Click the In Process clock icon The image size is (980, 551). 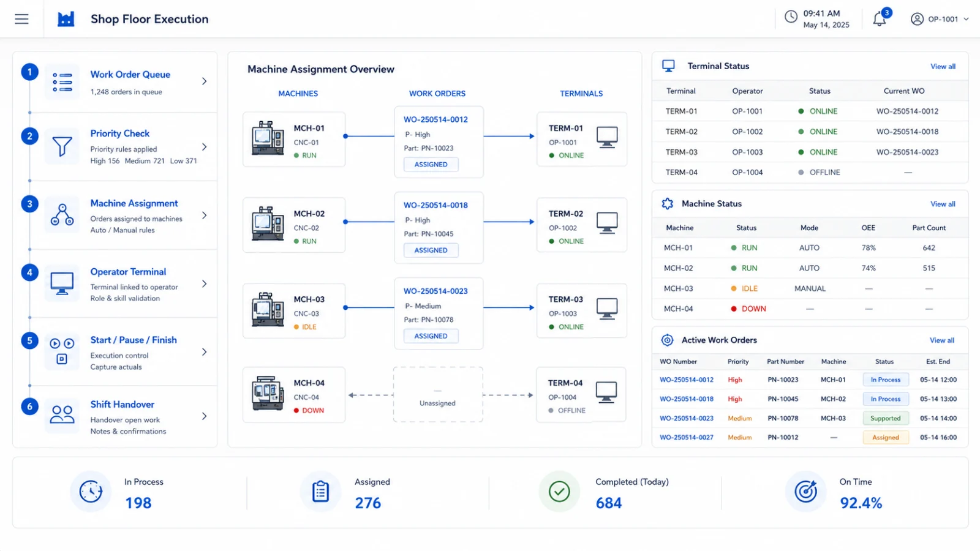pyautogui.click(x=91, y=491)
